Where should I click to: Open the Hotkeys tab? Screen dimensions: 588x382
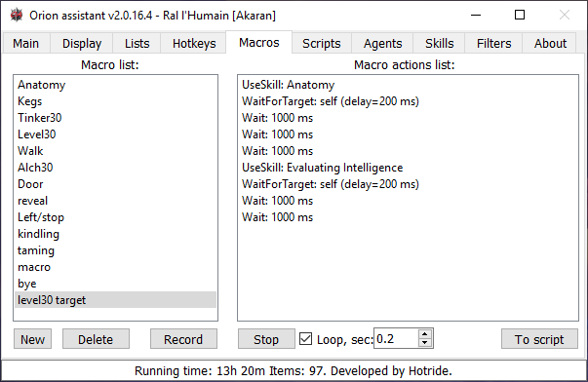[x=194, y=44]
